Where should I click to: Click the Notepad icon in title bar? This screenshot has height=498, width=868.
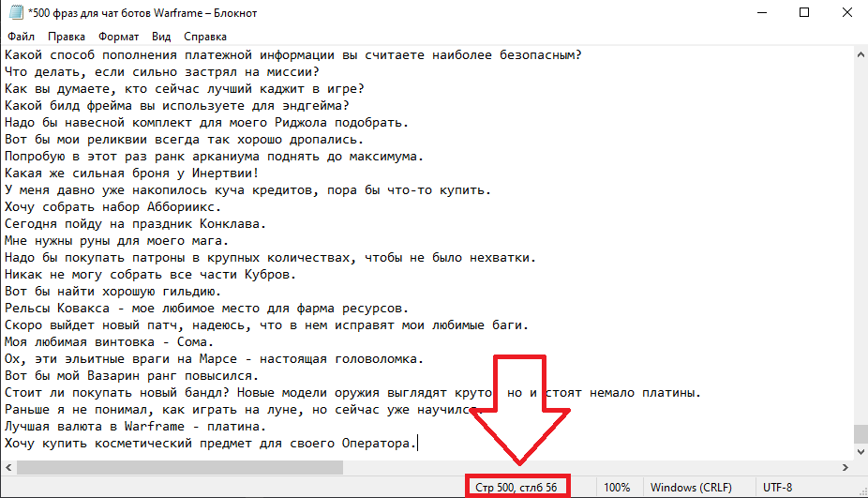(x=16, y=12)
